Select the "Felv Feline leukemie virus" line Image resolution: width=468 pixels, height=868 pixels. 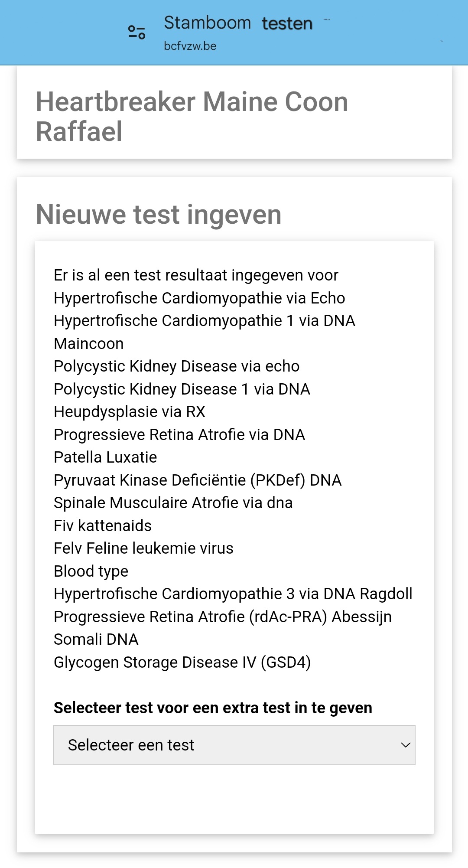(143, 548)
